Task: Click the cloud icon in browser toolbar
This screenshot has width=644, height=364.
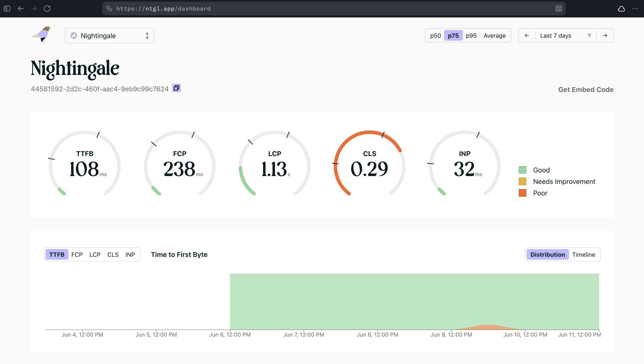Action: coord(621,9)
